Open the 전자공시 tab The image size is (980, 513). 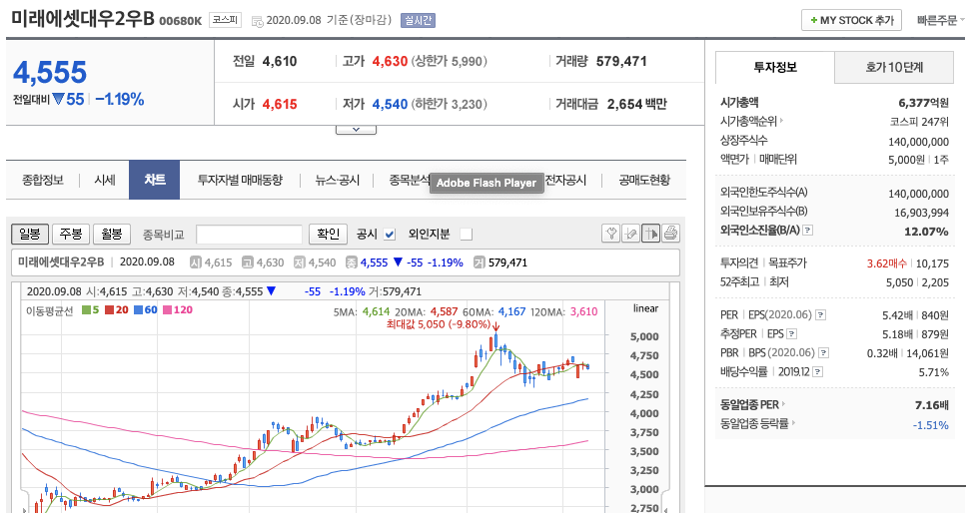coord(565,181)
